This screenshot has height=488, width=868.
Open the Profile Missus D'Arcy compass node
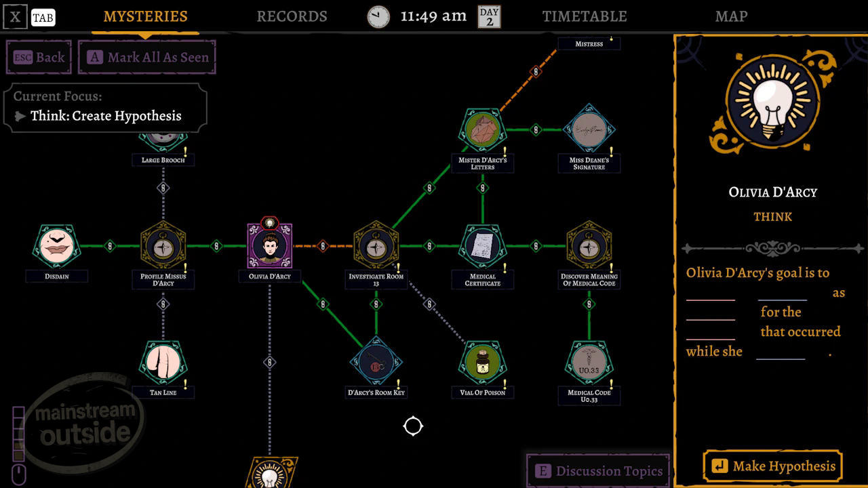(x=163, y=246)
